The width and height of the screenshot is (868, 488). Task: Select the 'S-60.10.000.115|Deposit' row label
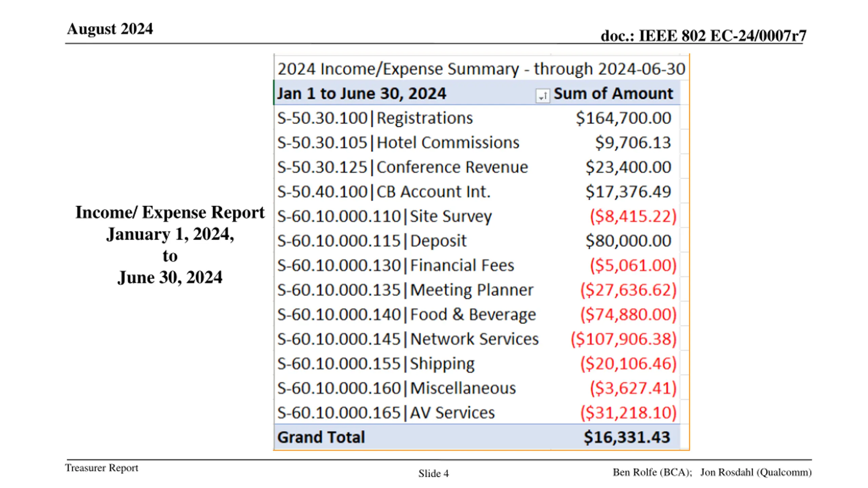[x=372, y=241]
